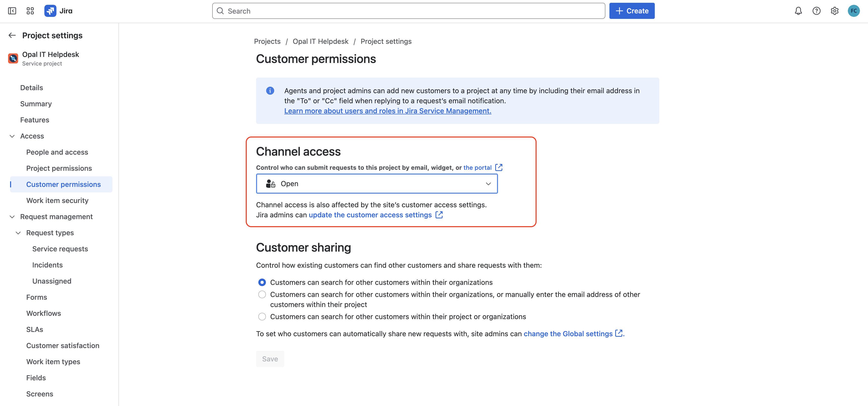868x406 pixels.
Task: Open the app switcher grid icon
Action: pyautogui.click(x=30, y=11)
